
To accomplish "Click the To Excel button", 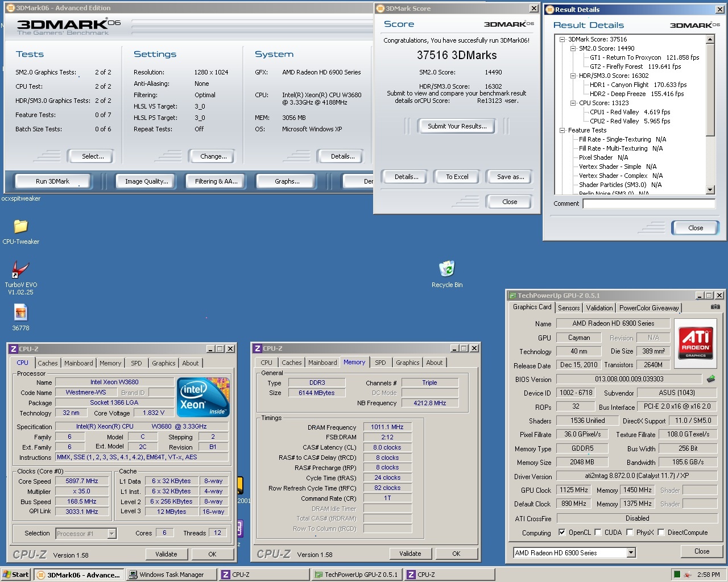I will (x=457, y=177).
